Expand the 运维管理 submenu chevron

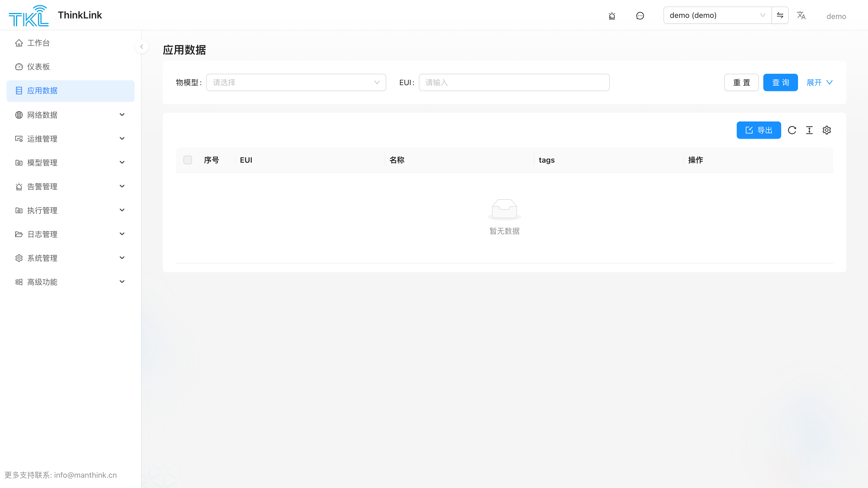pyautogui.click(x=122, y=139)
